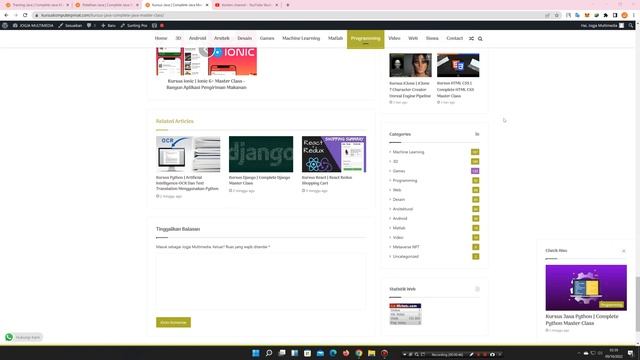The height and width of the screenshot is (360, 640).
Task: Open the notification center icon
Action: [x=631, y=353]
